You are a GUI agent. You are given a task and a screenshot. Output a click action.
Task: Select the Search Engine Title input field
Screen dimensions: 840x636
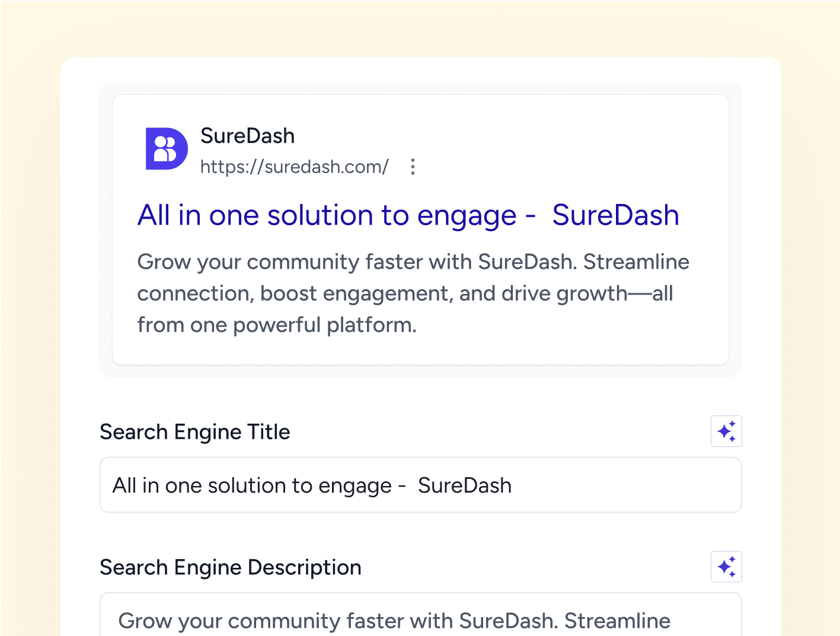[420, 485]
